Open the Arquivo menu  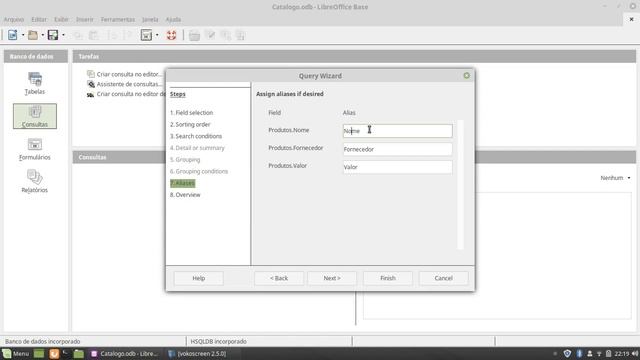coord(14,20)
